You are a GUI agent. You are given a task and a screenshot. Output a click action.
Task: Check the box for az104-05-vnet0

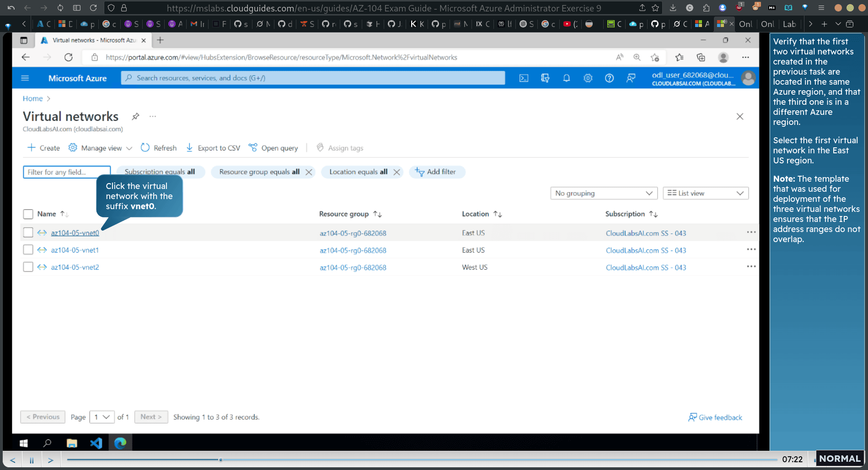[28, 232]
